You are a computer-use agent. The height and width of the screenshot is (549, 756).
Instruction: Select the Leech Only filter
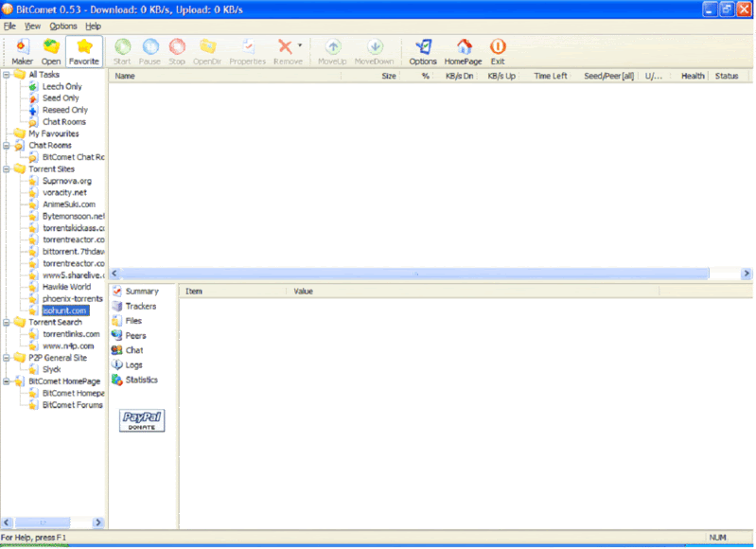tap(62, 87)
